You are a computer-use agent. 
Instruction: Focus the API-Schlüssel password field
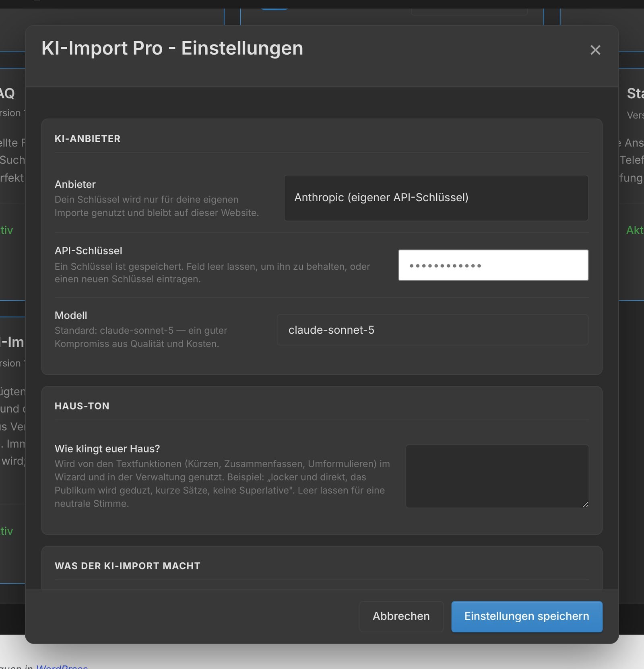tap(493, 265)
